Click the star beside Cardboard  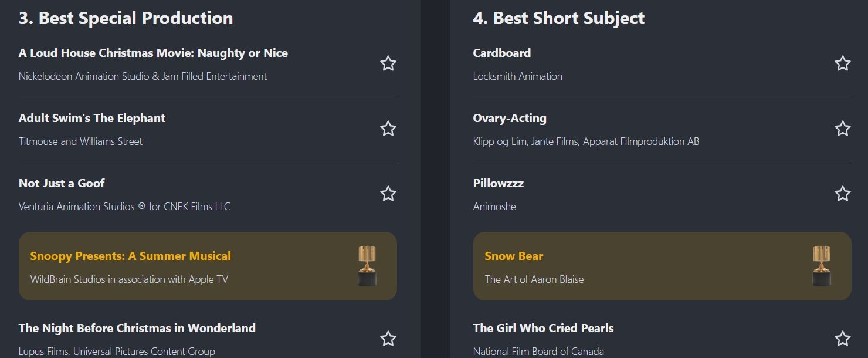coord(842,63)
